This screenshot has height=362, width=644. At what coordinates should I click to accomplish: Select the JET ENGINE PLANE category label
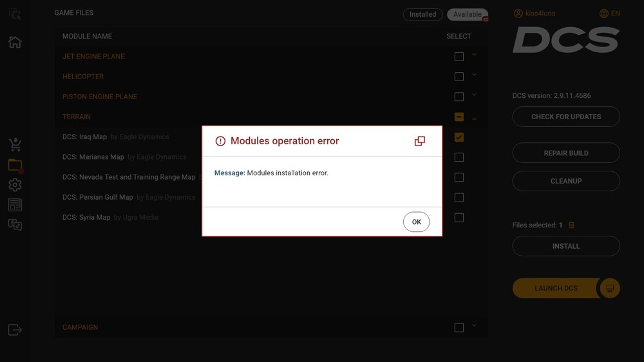tap(93, 56)
